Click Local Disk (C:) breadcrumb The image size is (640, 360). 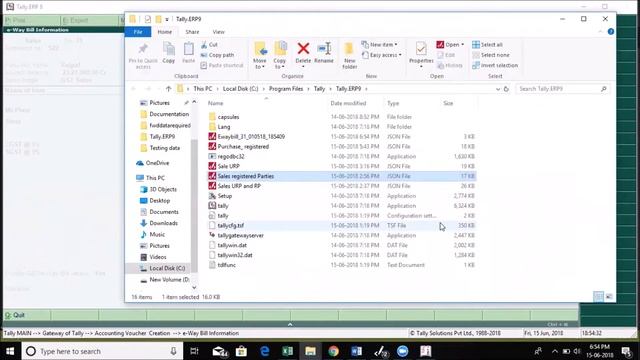click(x=240, y=89)
